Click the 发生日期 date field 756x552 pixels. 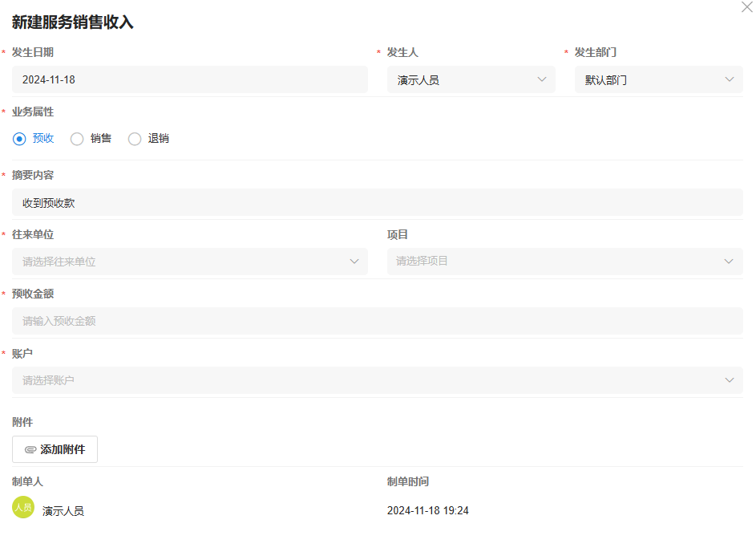189,80
